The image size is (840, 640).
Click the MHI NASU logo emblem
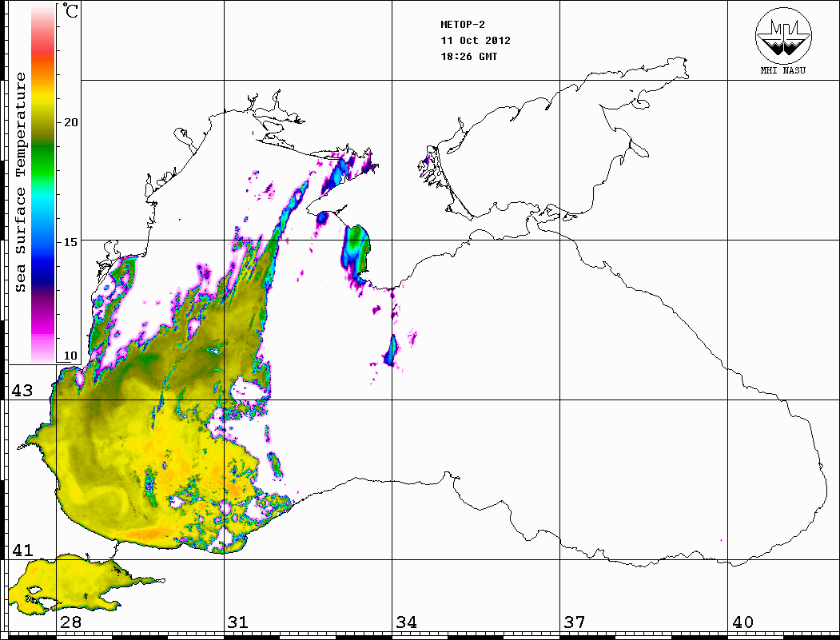point(783,36)
